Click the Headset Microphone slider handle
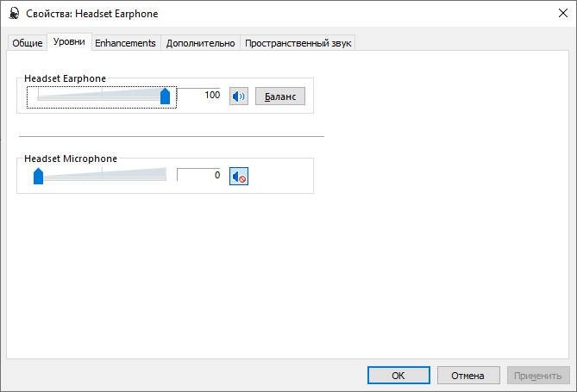Image resolution: width=577 pixels, height=392 pixels. click(x=38, y=177)
